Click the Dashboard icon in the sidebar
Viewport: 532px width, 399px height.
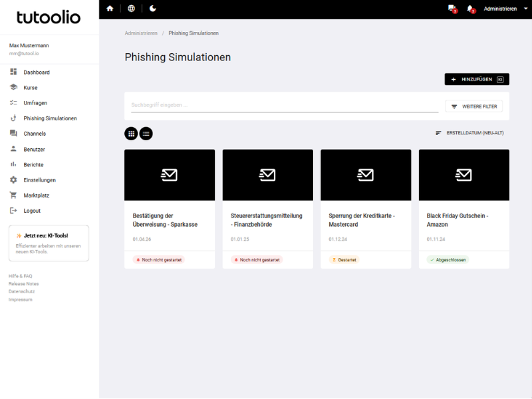13,72
